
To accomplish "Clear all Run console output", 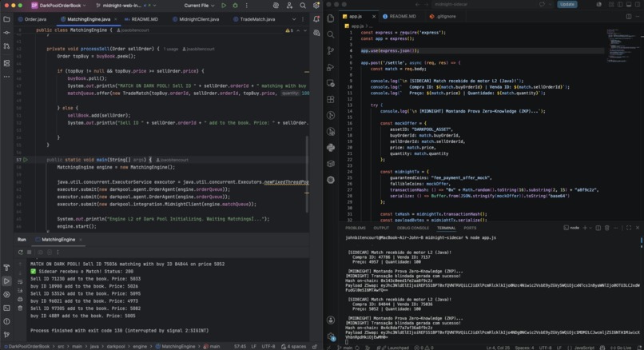I will 20,308.
